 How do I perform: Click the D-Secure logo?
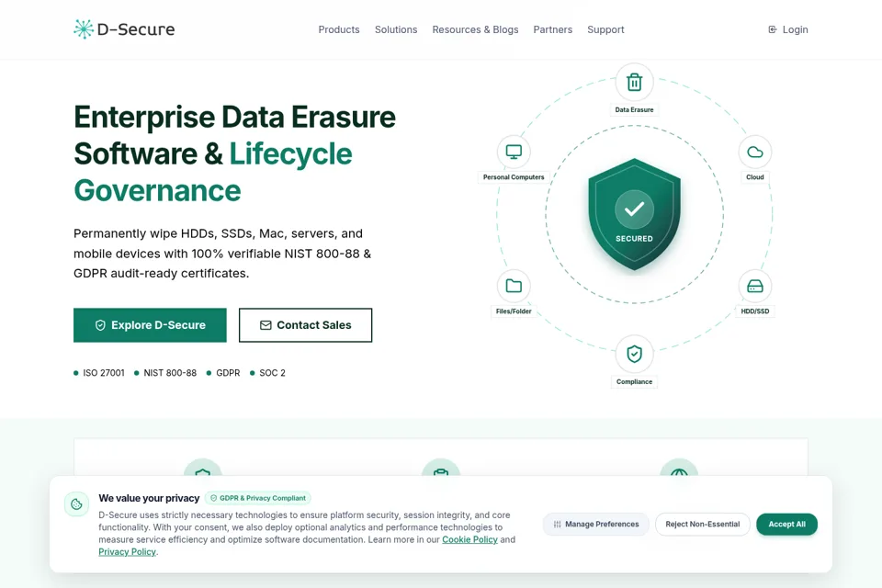[124, 29]
